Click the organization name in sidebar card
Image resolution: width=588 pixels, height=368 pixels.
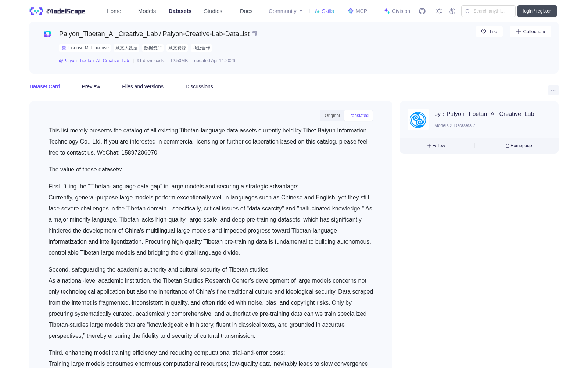(490, 114)
